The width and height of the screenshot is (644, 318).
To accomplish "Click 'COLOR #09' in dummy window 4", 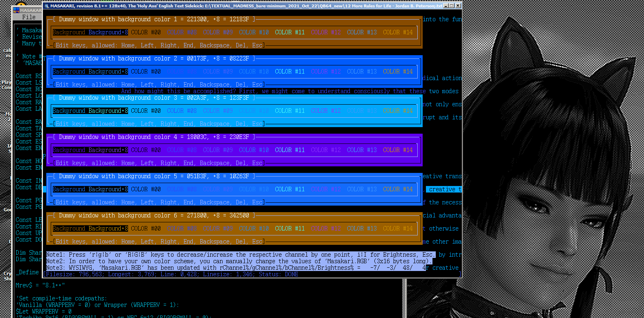I will coord(218,150).
